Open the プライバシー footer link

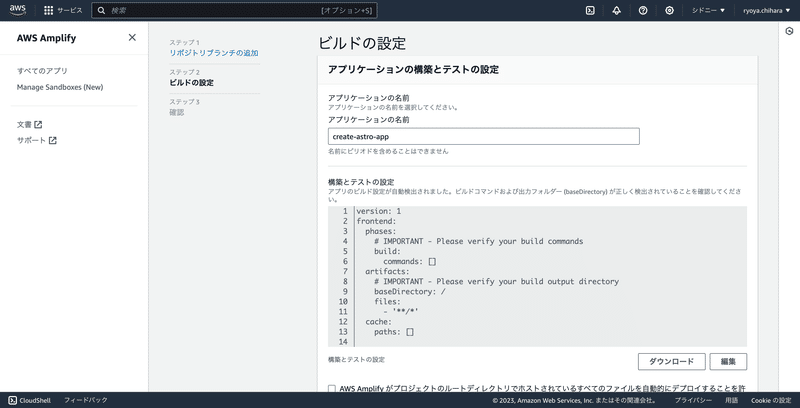[693, 400]
